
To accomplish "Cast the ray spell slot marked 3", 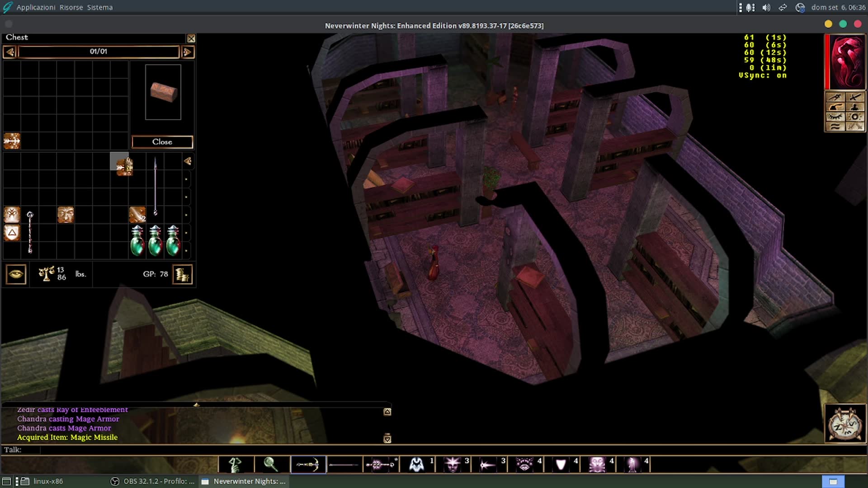I will pos(489,465).
